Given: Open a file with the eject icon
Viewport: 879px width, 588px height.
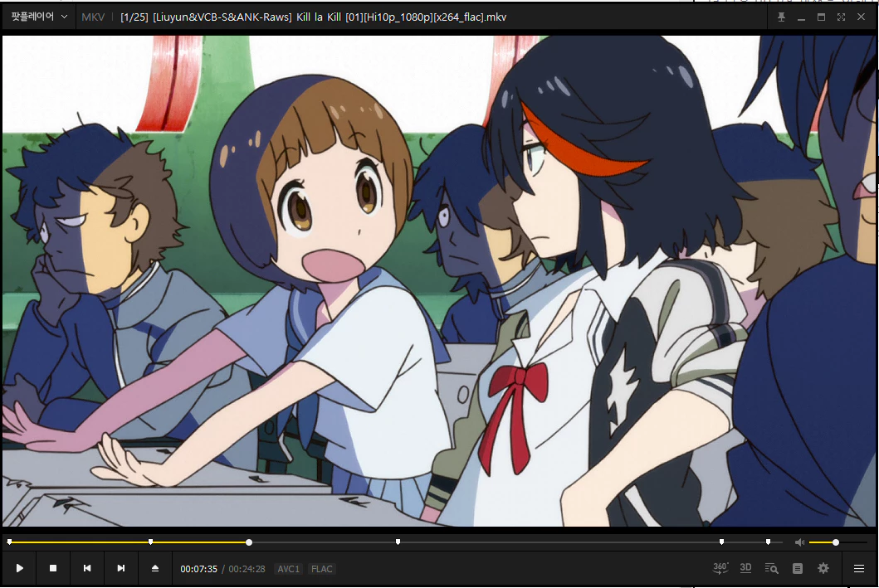Looking at the screenshot, I should tap(155, 568).
